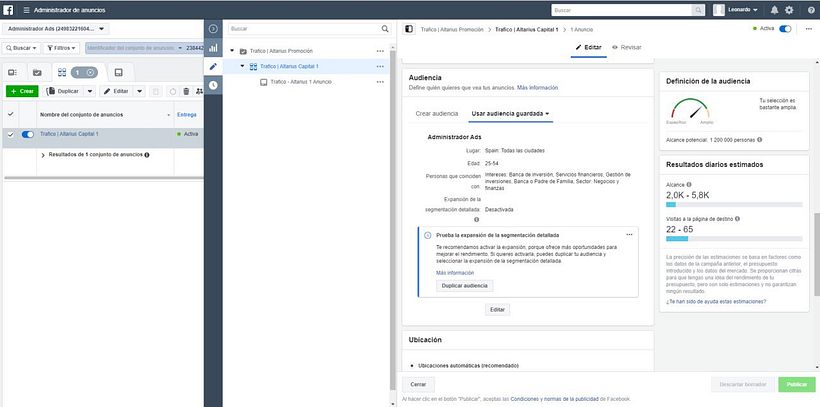Click the Facebook logo icon
820x407 pixels.
8,10
